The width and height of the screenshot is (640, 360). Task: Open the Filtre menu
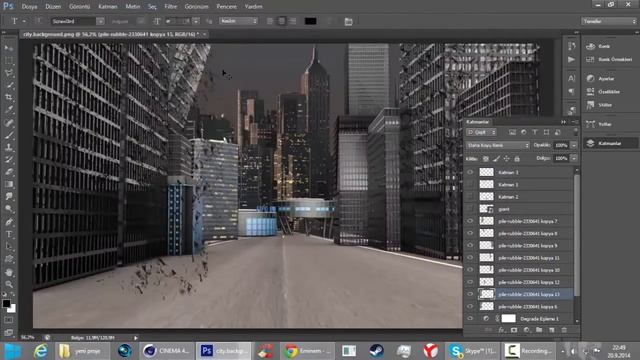[x=171, y=7]
